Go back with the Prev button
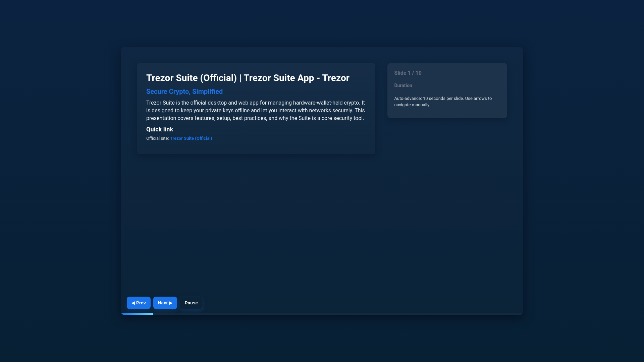This screenshot has width=644, height=362. click(x=139, y=303)
